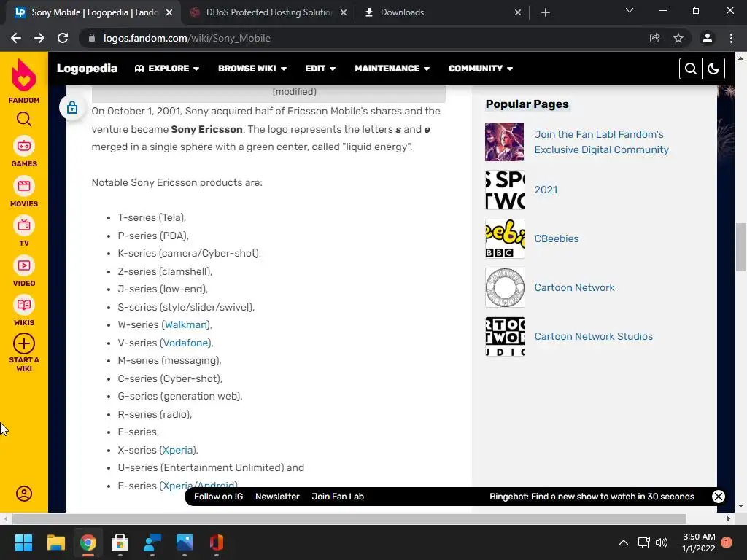
Task: Expand the Browse Wiki menu
Action: point(252,69)
